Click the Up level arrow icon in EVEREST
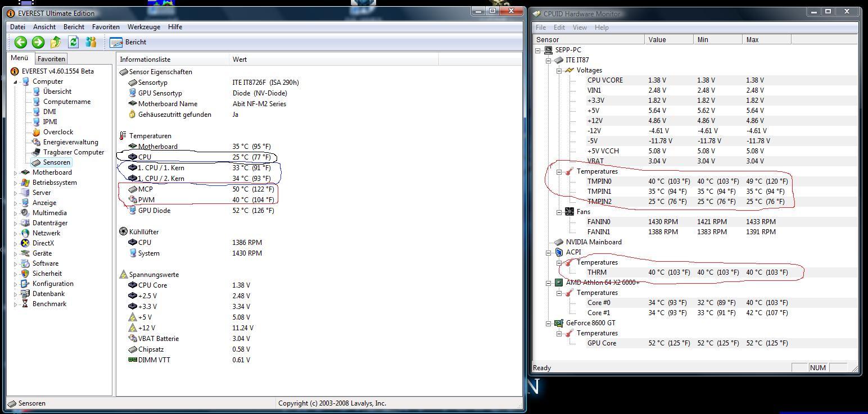This screenshot has height=414, width=868. coord(56,42)
